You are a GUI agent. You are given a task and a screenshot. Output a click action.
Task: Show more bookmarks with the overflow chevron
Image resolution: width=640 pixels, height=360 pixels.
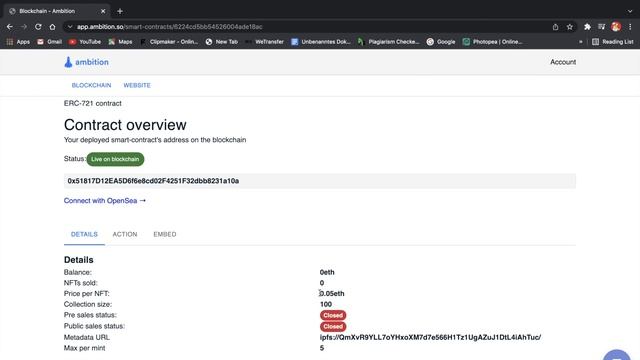click(x=580, y=42)
